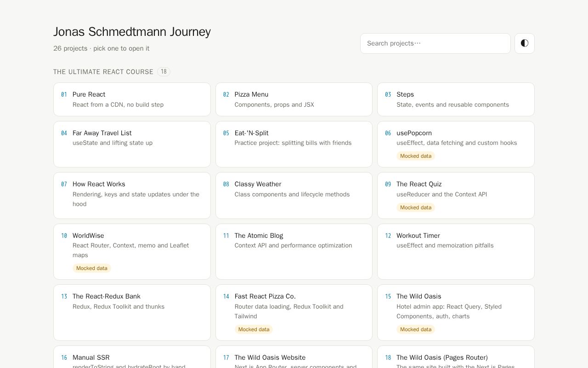Click 'Class components and lifecycle methods' text

(x=292, y=194)
